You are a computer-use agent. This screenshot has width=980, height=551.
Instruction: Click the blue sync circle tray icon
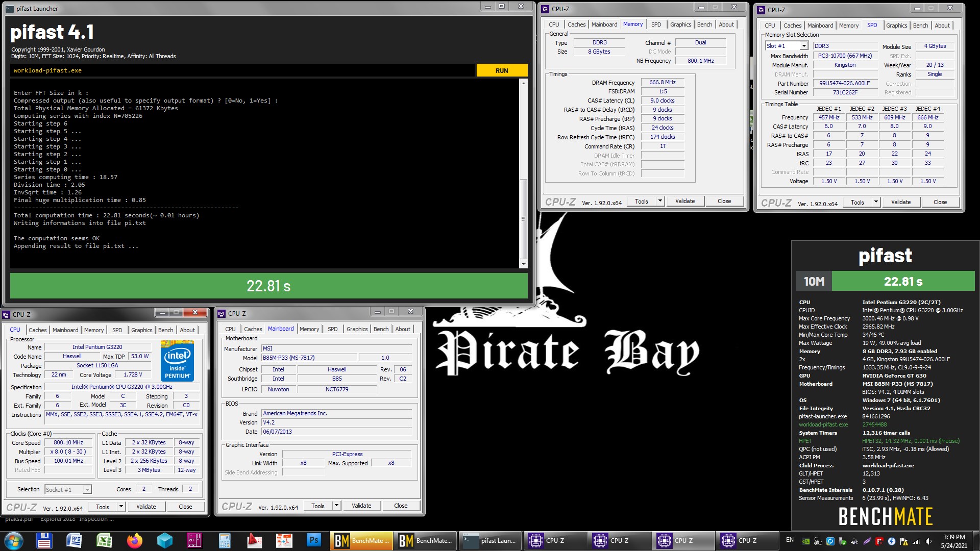830,541
